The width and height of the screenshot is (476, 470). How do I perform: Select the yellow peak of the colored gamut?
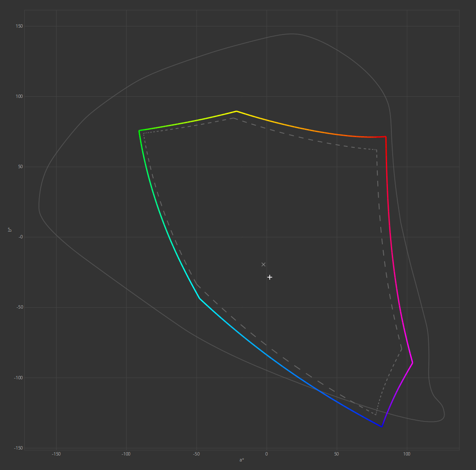tap(237, 111)
